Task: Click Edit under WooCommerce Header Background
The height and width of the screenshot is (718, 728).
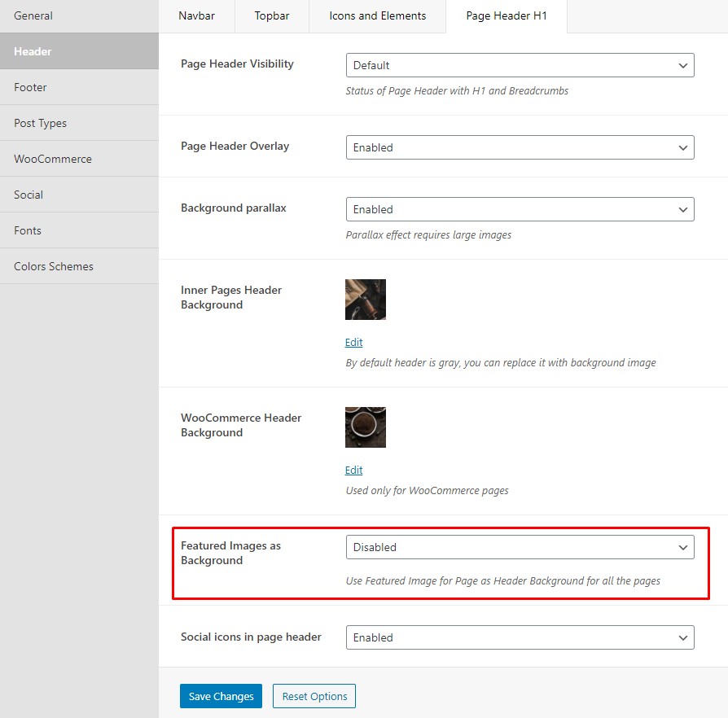Action: [353, 471]
